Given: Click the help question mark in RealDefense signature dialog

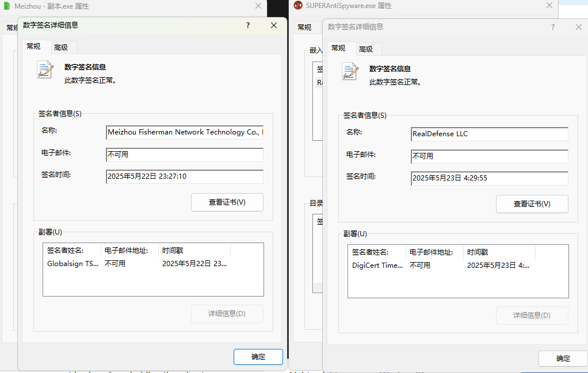Looking at the screenshot, I should (x=553, y=27).
